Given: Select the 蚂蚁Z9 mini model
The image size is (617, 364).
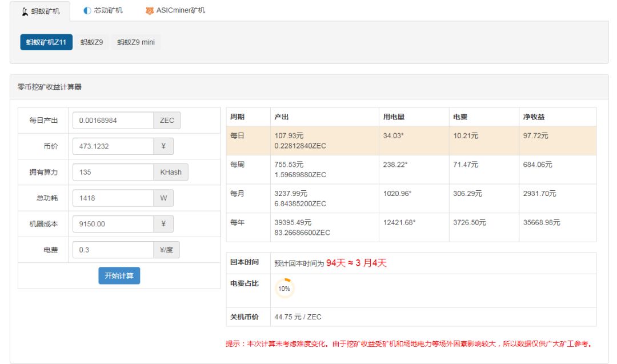Looking at the screenshot, I should [137, 42].
